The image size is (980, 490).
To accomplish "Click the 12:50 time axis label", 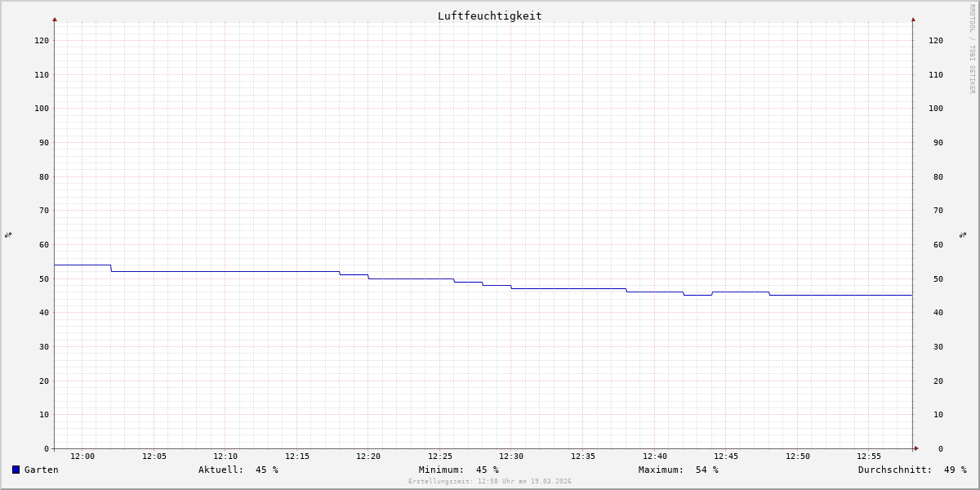I will (x=798, y=457).
